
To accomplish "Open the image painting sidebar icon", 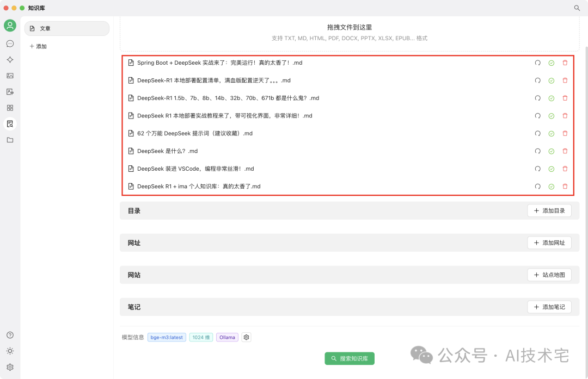I will 10,76.
